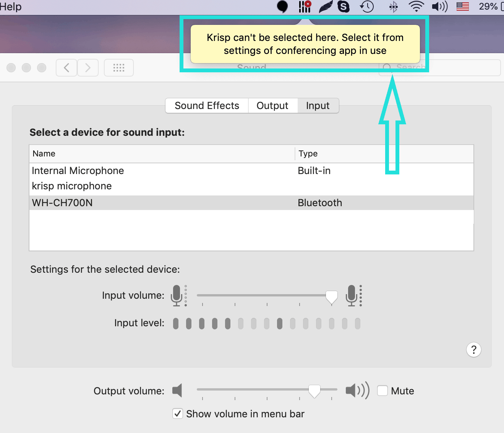Enable the Mute checkbox
504x433 pixels.
coord(382,391)
